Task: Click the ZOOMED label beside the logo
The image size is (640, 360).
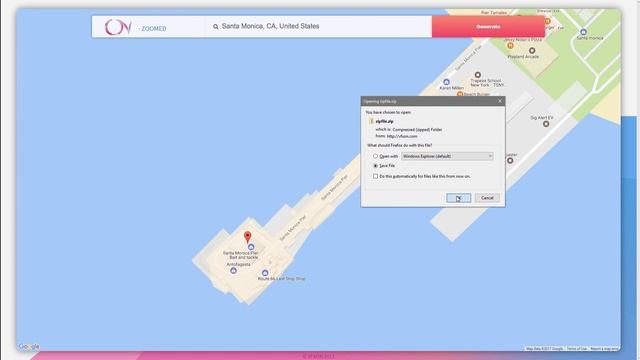Action: click(x=153, y=29)
